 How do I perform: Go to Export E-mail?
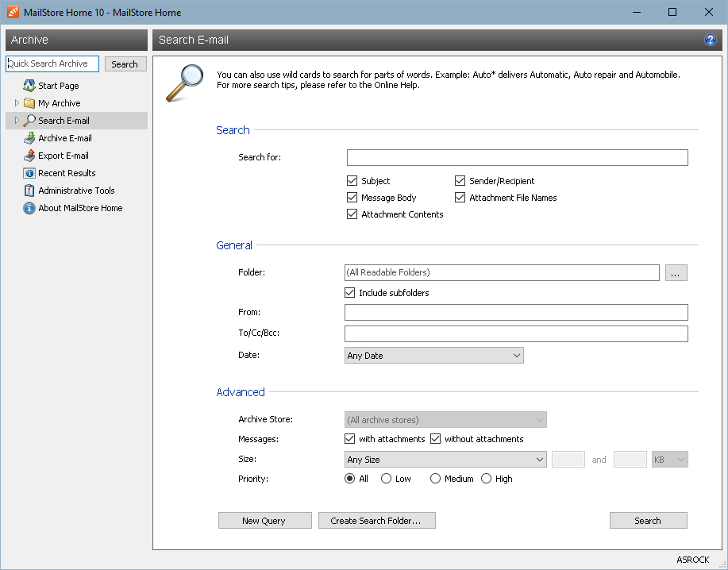tap(64, 156)
